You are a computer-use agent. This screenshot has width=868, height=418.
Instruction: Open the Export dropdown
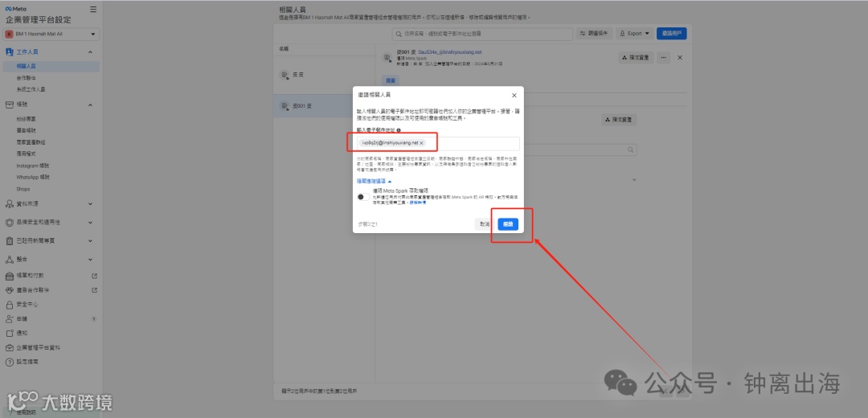634,34
